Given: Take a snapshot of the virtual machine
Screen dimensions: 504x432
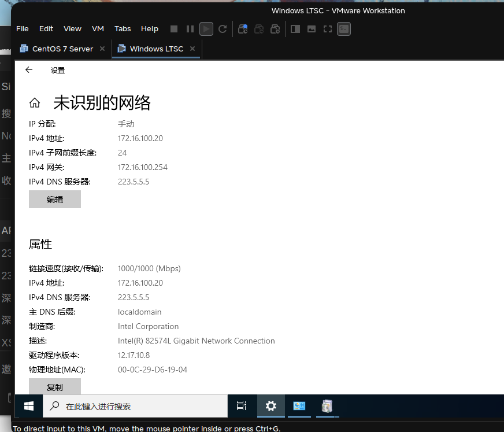Looking at the screenshot, I should [x=242, y=28].
